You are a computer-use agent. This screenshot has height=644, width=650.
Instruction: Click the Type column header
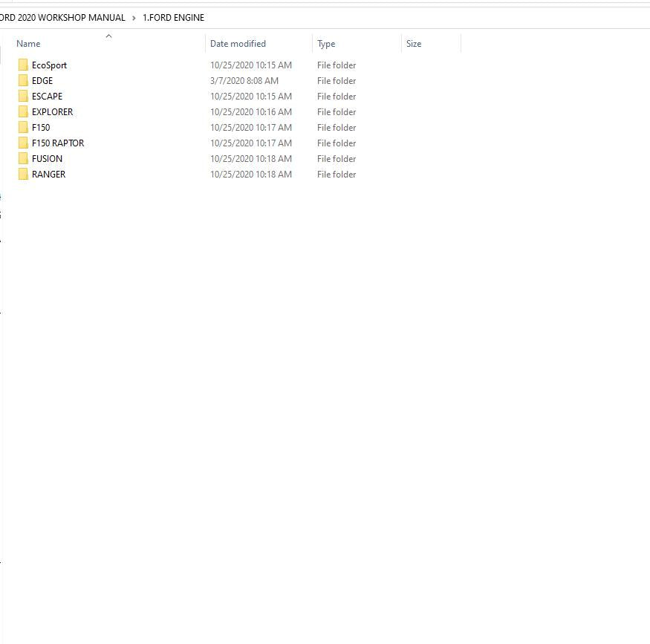coord(326,44)
